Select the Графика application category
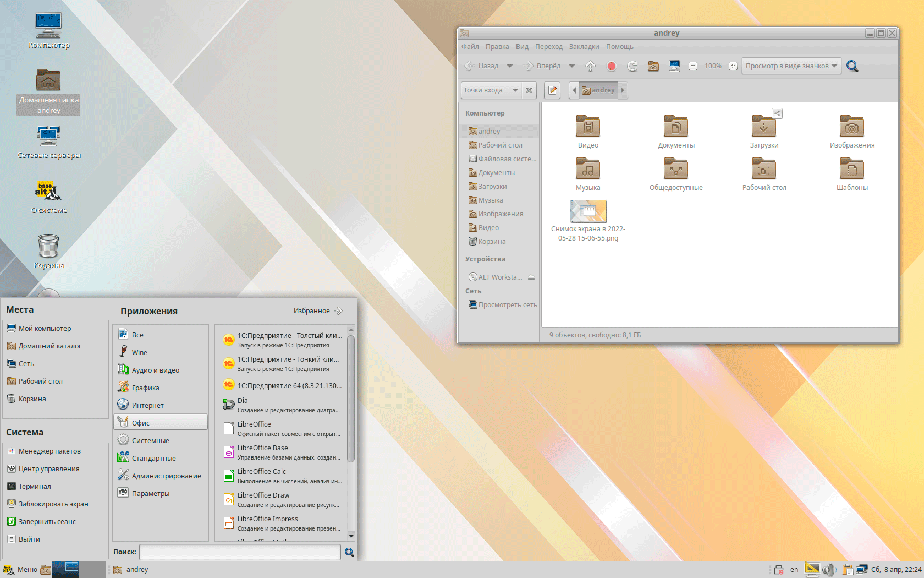Image resolution: width=924 pixels, height=578 pixels. tap(146, 388)
